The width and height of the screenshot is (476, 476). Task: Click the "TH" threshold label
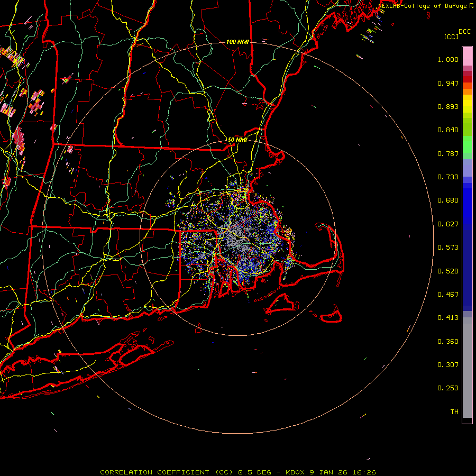coord(454,412)
